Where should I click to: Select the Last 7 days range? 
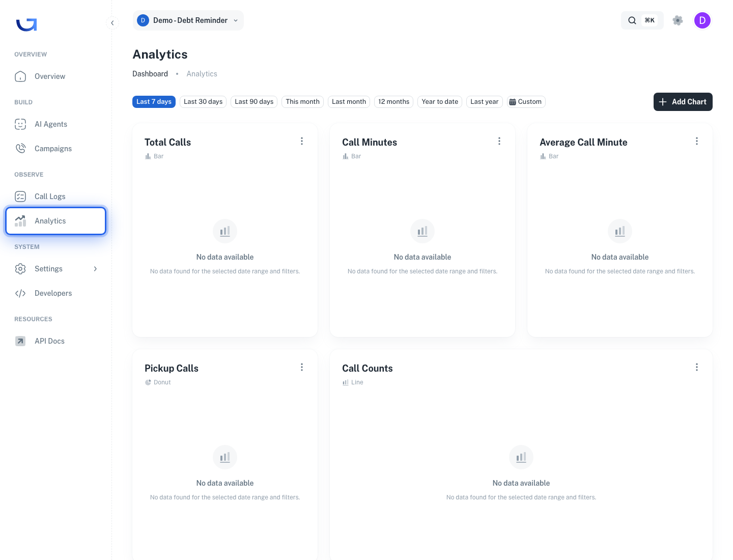(x=154, y=102)
